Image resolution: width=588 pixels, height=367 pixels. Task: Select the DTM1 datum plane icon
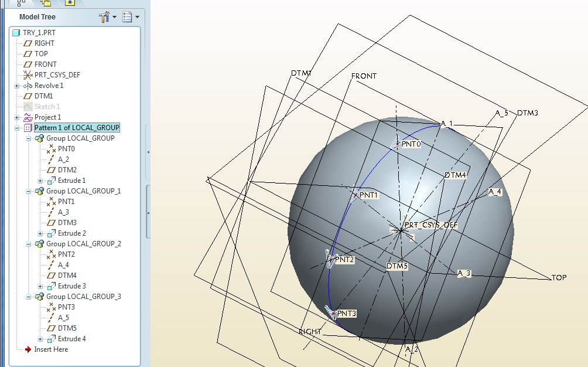click(x=28, y=96)
